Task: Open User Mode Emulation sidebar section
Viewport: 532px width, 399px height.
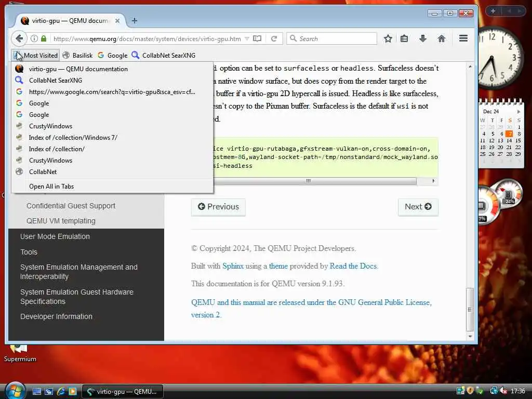Action: (x=55, y=236)
